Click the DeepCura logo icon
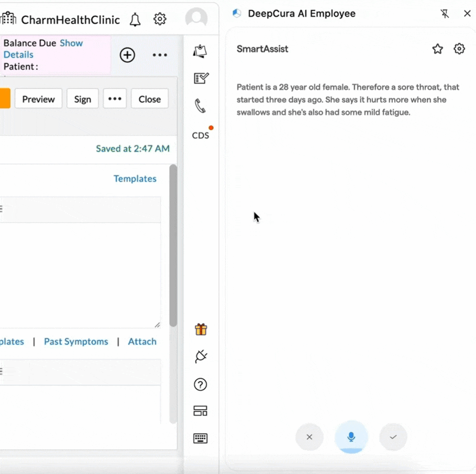 237,14
